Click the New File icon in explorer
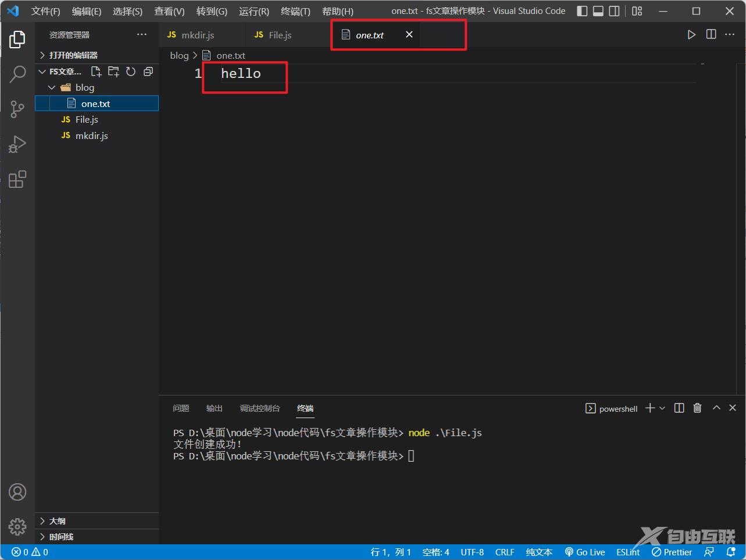Image resolution: width=746 pixels, height=560 pixels. click(96, 72)
